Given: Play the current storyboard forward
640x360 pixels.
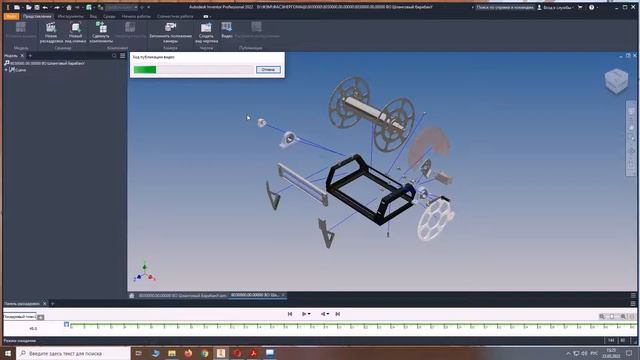Looking at the screenshot, I should pyautogui.click(x=304, y=314).
